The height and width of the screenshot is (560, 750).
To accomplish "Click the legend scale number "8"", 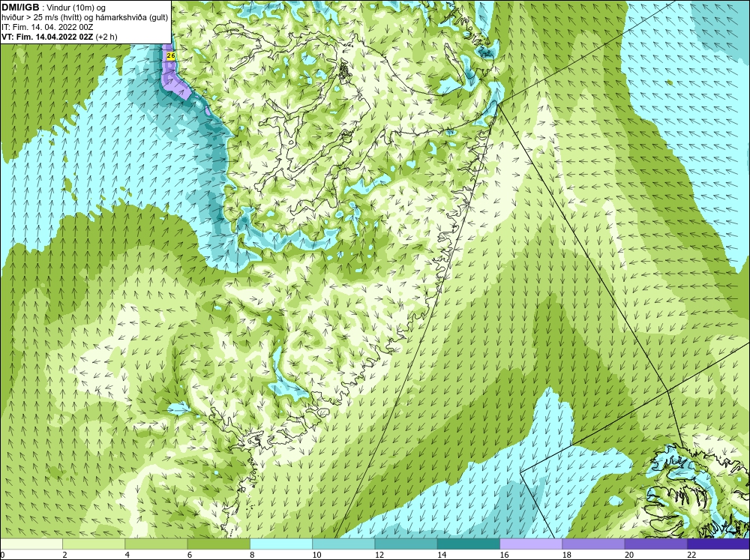I will (252, 555).
